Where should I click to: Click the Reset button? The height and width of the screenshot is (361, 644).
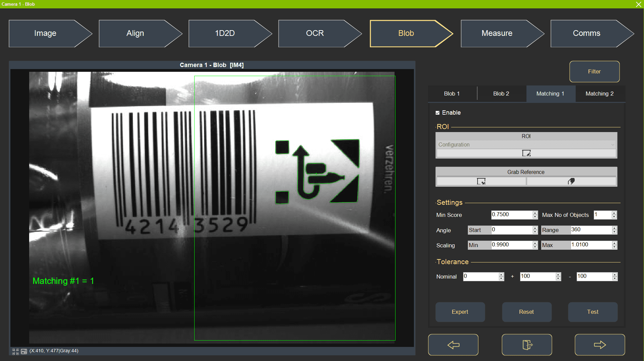pyautogui.click(x=526, y=312)
